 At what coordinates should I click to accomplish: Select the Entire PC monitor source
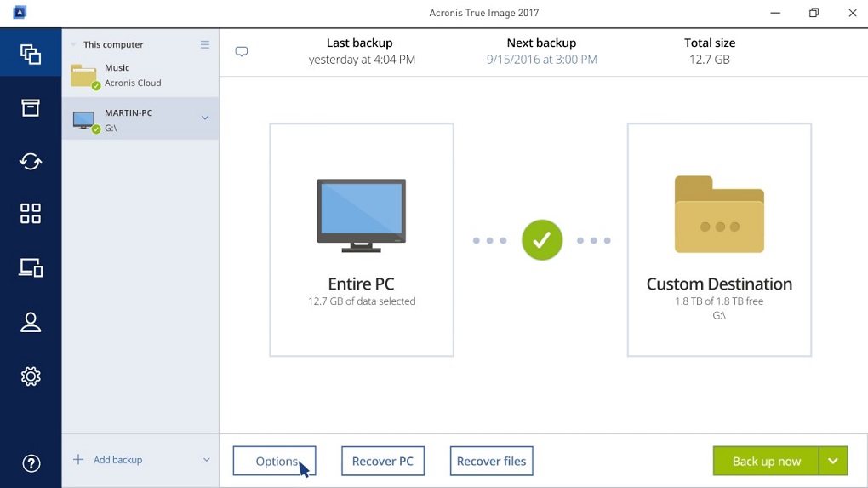(362, 240)
